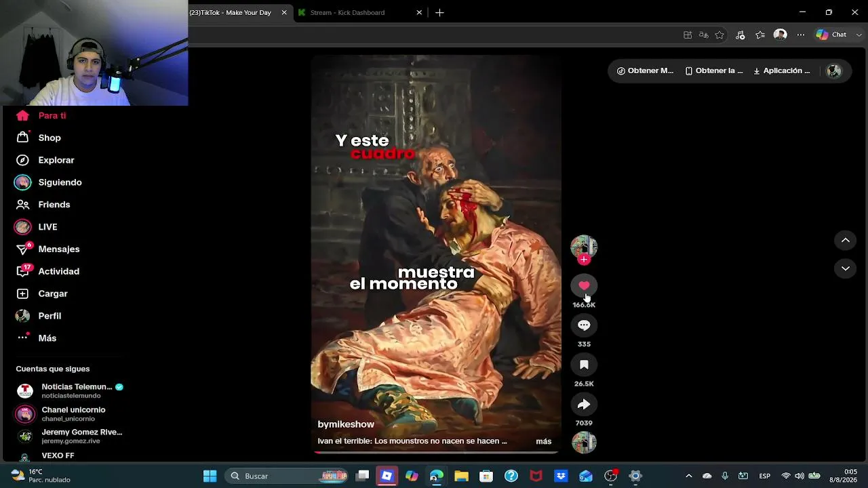Go to the previous video (up chevron)
Screen dimensions: 868x488
845,241
